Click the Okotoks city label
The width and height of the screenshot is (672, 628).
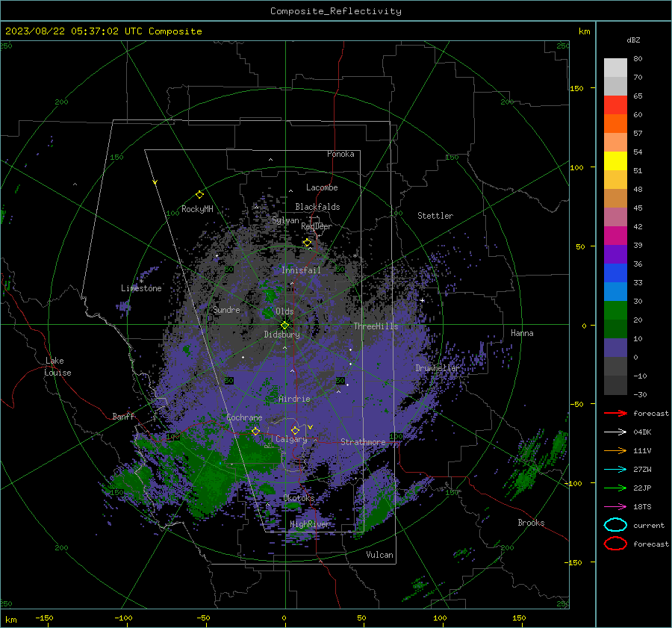(x=299, y=498)
